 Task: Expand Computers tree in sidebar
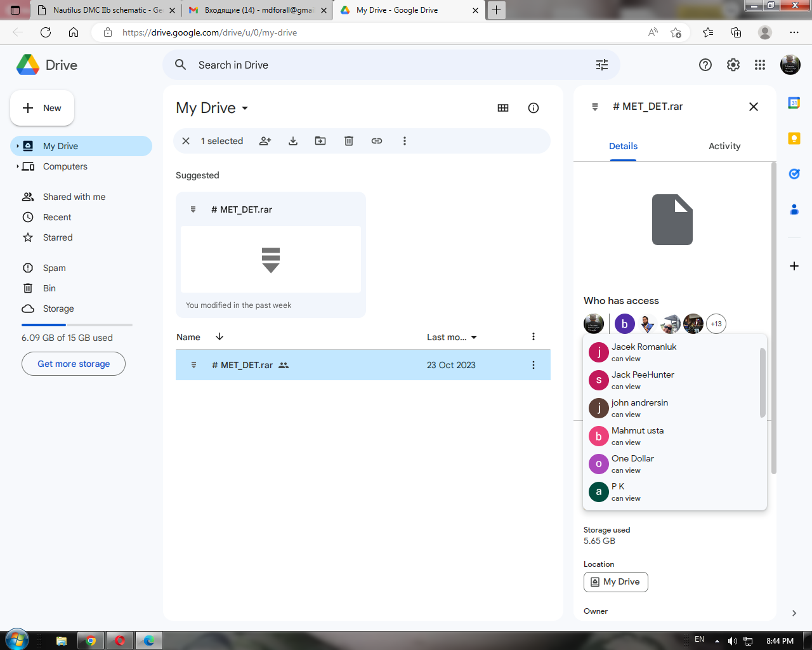[18, 166]
